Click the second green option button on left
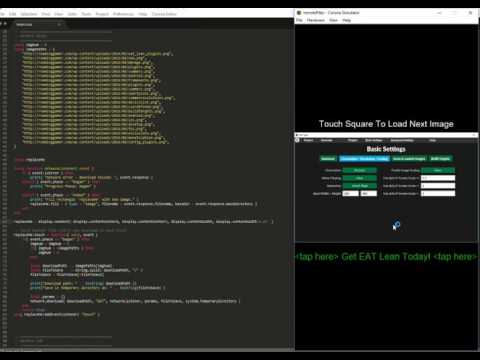The width and height of the screenshot is (480, 360). [x=360, y=178]
